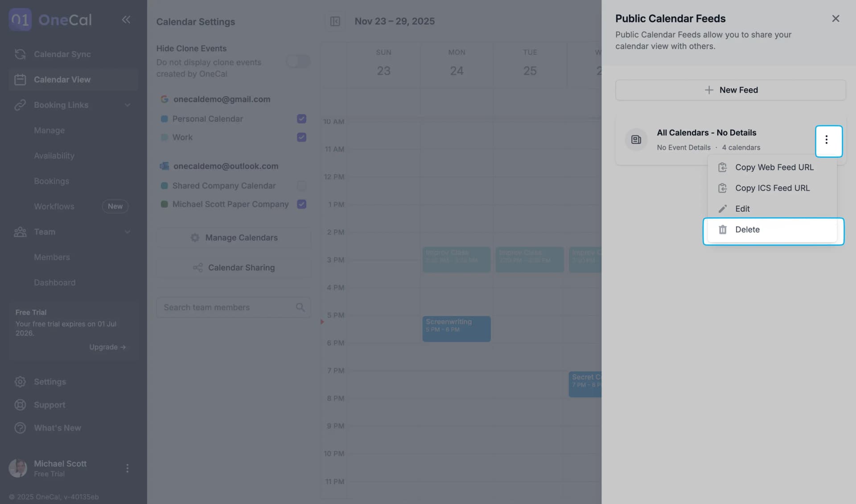Toggle Hide Clone Events switch

(298, 61)
